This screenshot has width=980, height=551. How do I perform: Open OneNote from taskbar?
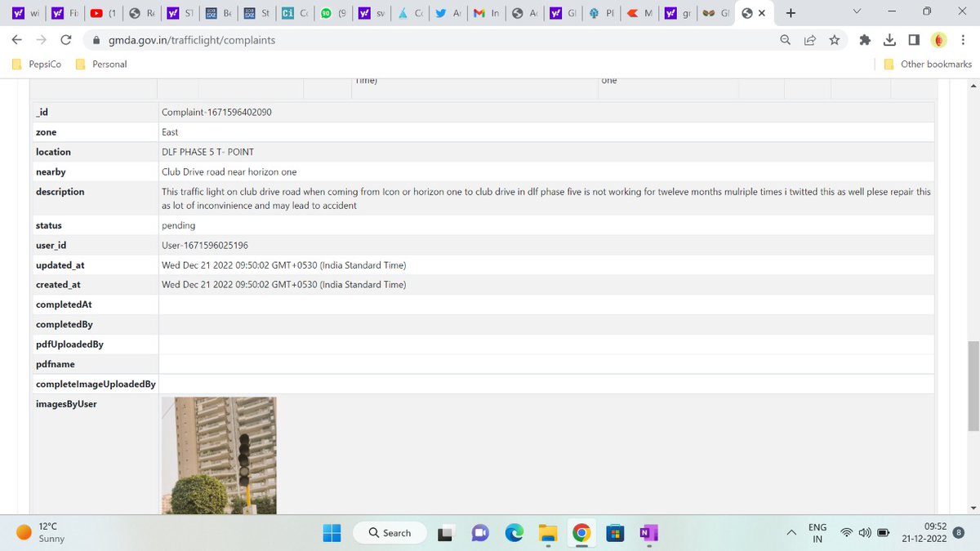tap(648, 533)
